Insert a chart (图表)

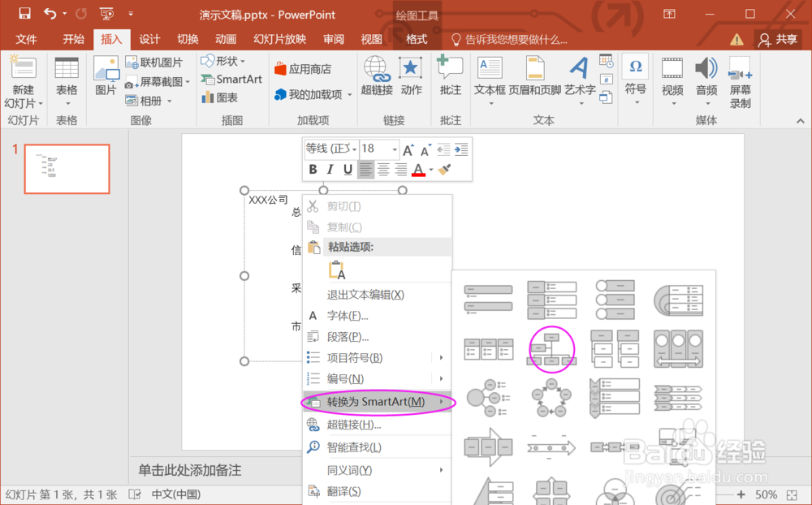point(220,97)
